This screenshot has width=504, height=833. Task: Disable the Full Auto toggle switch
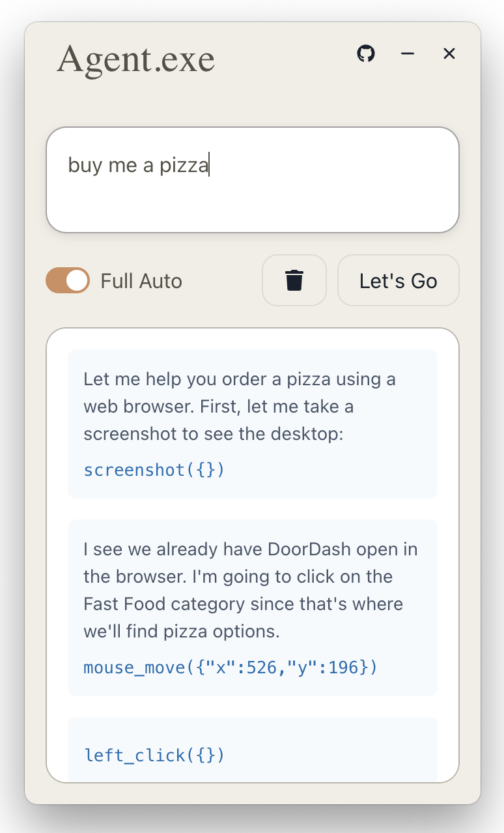[68, 280]
